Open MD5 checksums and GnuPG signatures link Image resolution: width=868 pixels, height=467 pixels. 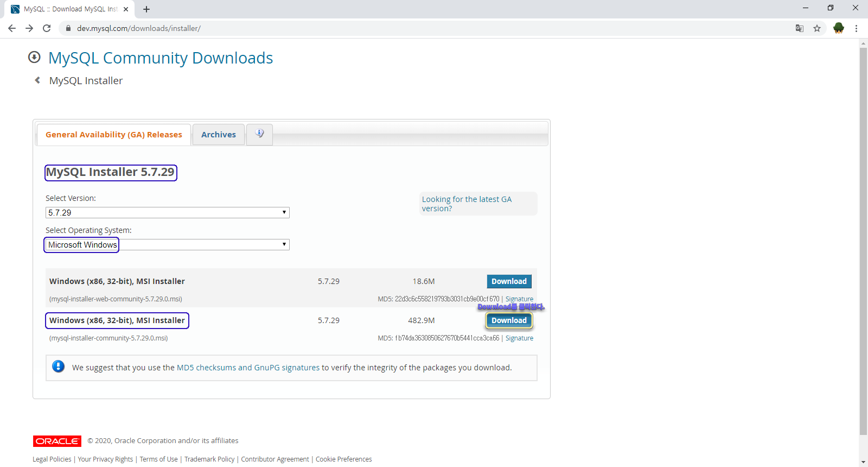click(x=248, y=368)
